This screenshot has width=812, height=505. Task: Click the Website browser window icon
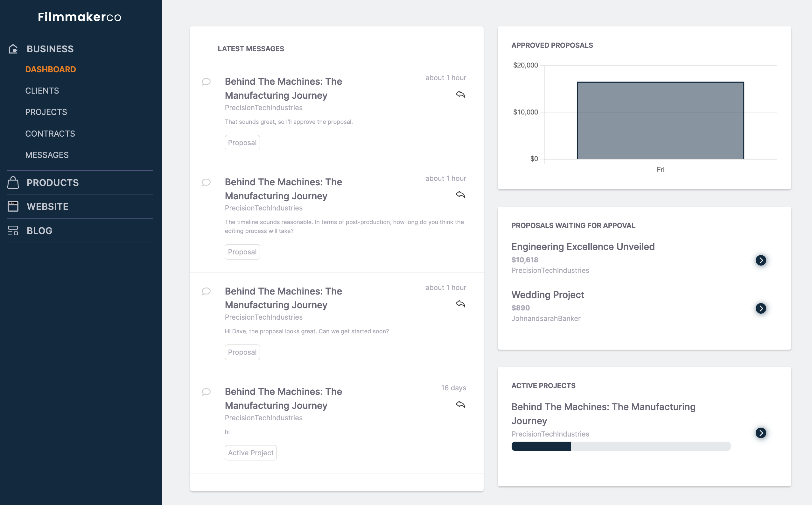13,206
